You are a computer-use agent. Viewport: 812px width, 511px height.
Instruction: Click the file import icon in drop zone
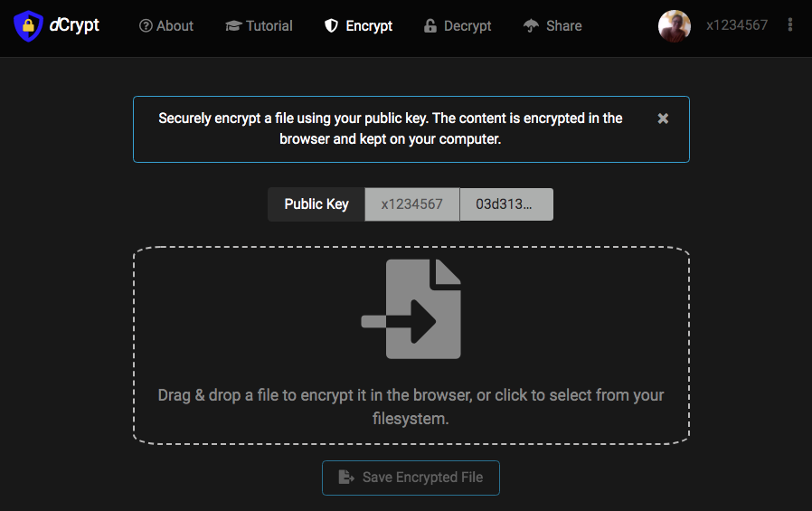(411, 309)
